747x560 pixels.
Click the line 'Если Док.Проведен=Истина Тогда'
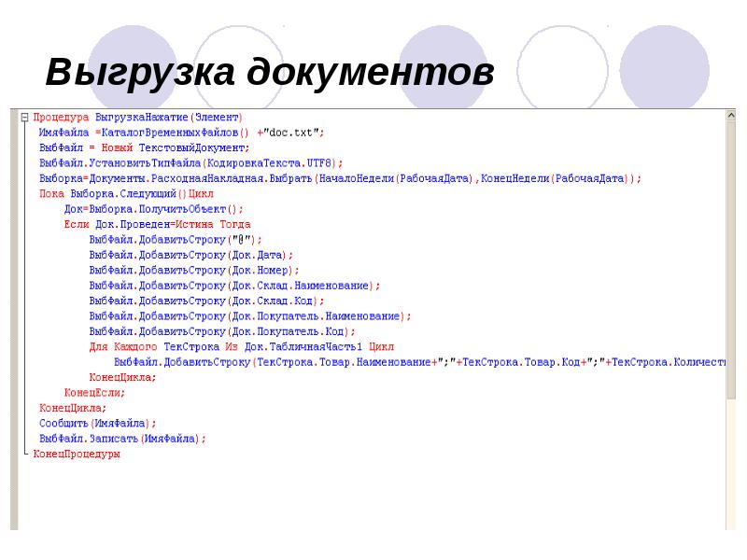157,224
